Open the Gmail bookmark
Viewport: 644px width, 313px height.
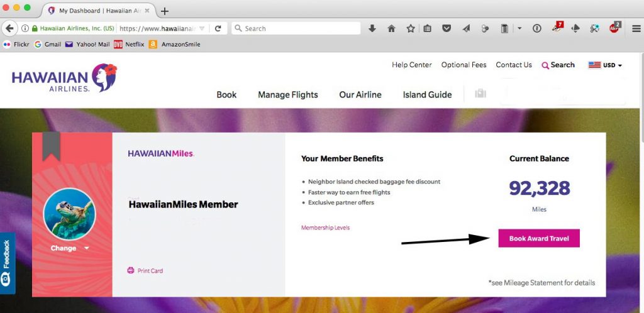(48, 44)
